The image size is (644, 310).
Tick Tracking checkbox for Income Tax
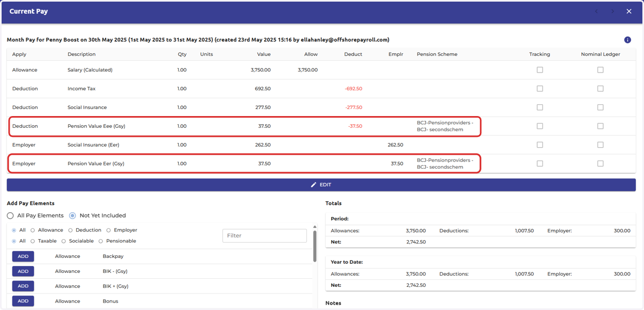coord(540,89)
